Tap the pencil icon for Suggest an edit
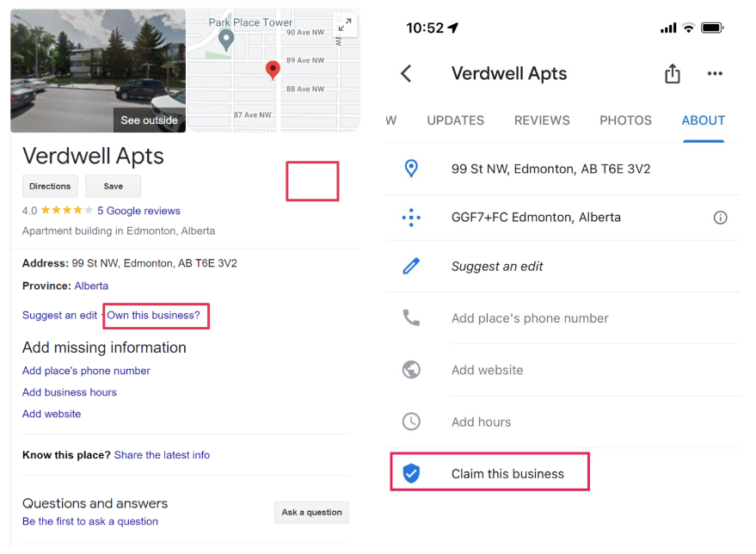The height and width of the screenshot is (554, 756). (411, 267)
